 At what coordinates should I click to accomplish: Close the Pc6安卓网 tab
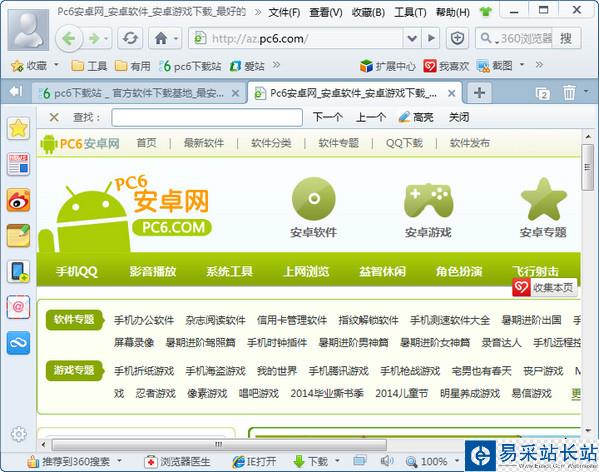tap(451, 93)
